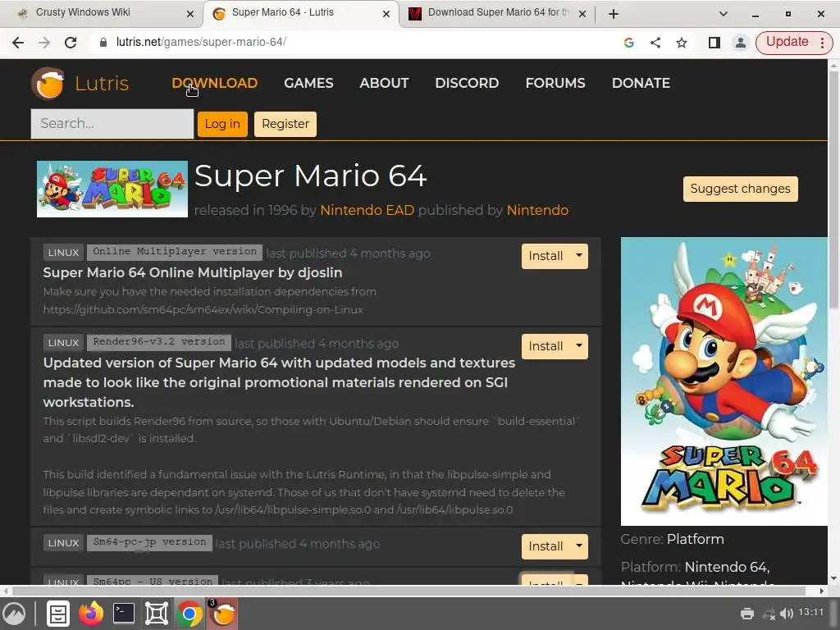Install the Online Multiplayer version

pyautogui.click(x=546, y=256)
